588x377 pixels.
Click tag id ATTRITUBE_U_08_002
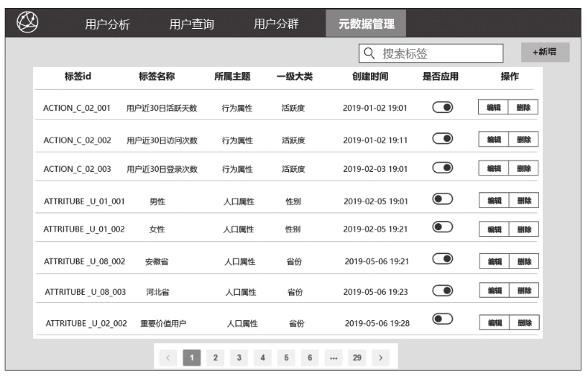tap(84, 261)
